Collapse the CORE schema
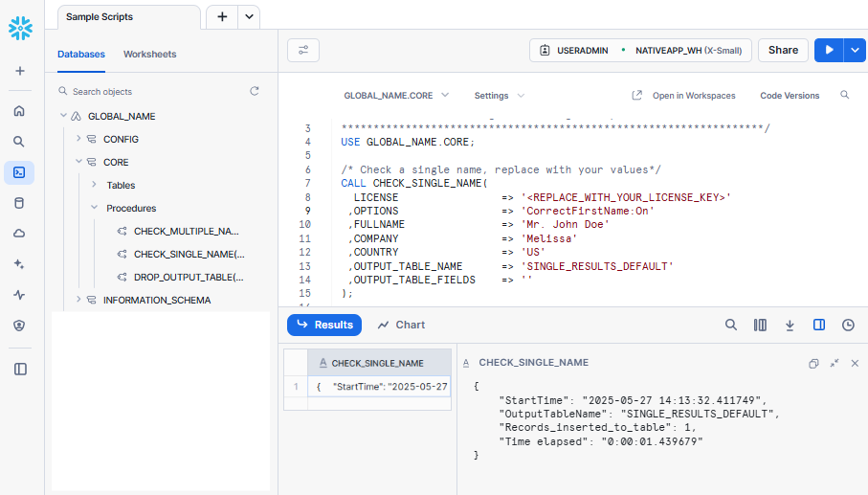The width and height of the screenshot is (868, 495). (78, 162)
